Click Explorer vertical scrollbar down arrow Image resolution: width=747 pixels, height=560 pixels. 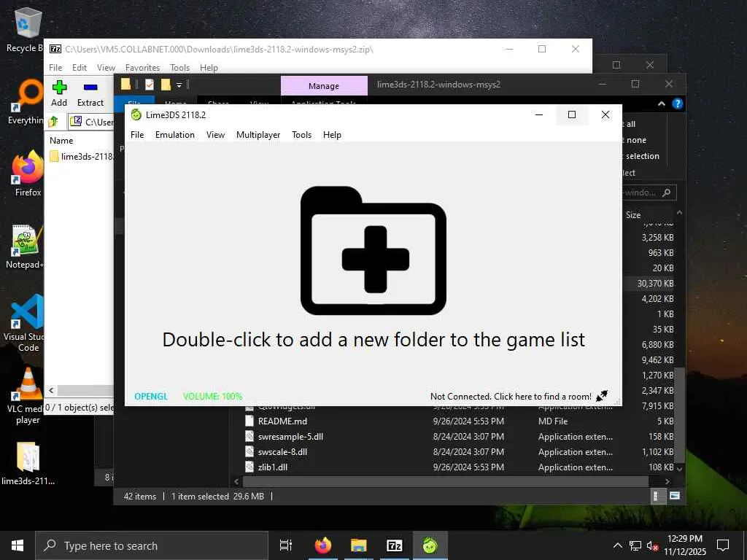coord(680,469)
